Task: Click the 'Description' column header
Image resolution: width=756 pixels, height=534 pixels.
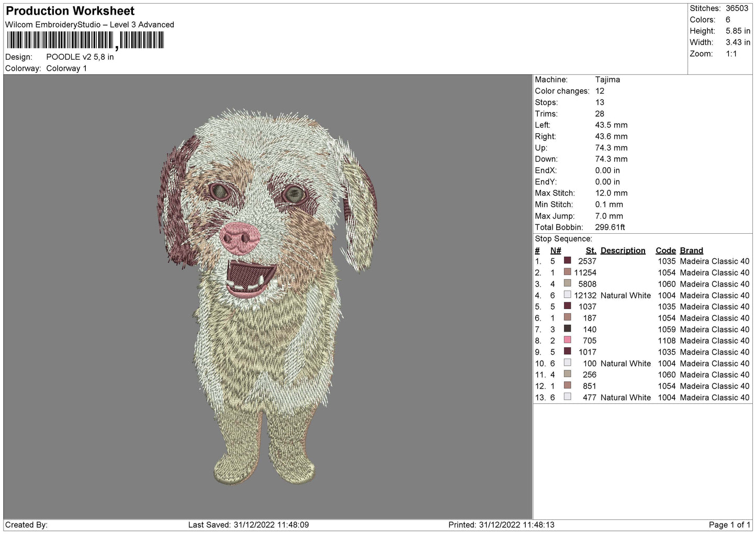Action: (x=623, y=251)
